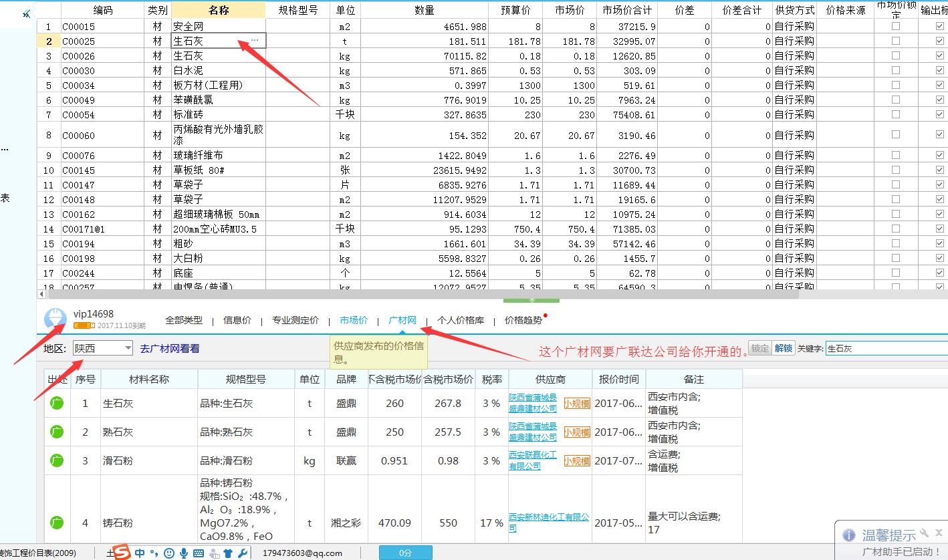Open supplier link 陕西省蒲城县盛鼎建材公司 for 生石灰
The height and width of the screenshot is (560, 948).
click(533, 403)
